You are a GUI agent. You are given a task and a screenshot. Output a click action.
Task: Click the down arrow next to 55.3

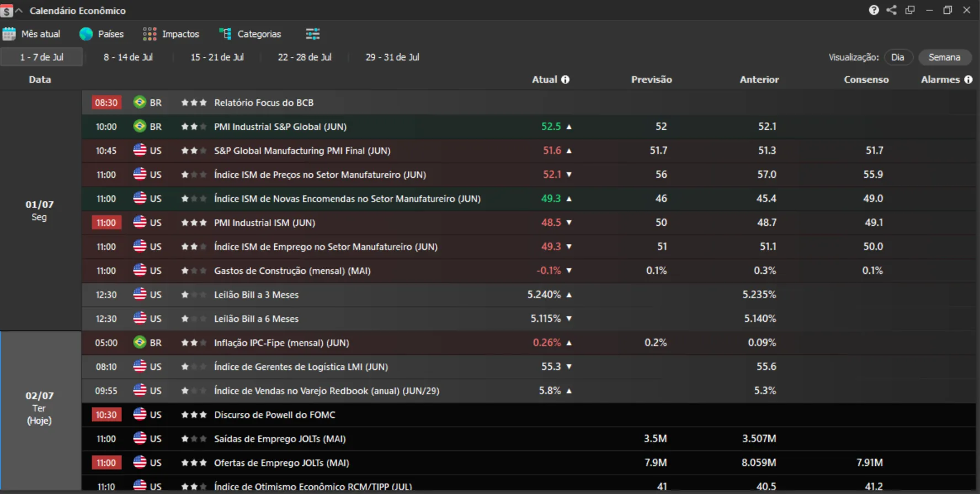point(569,366)
